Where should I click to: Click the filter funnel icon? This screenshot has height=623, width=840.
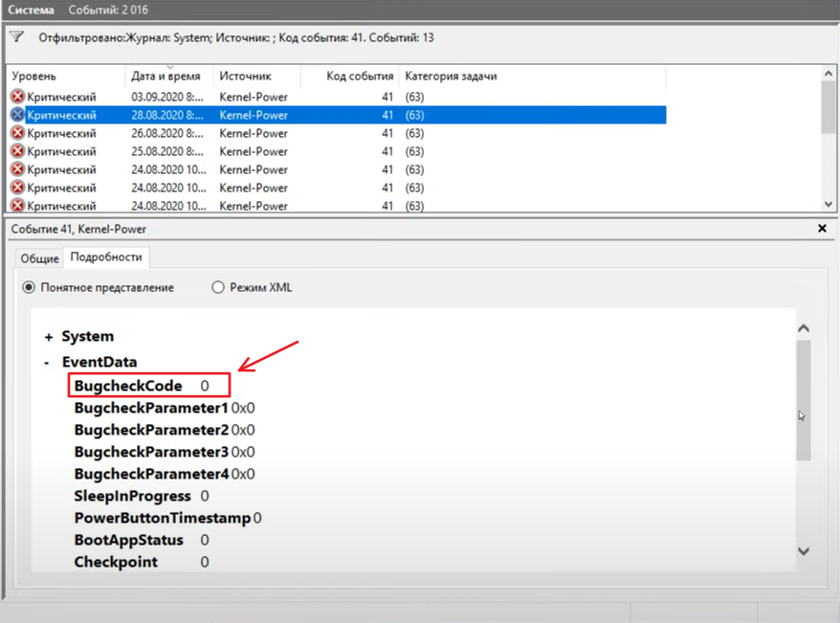point(16,37)
